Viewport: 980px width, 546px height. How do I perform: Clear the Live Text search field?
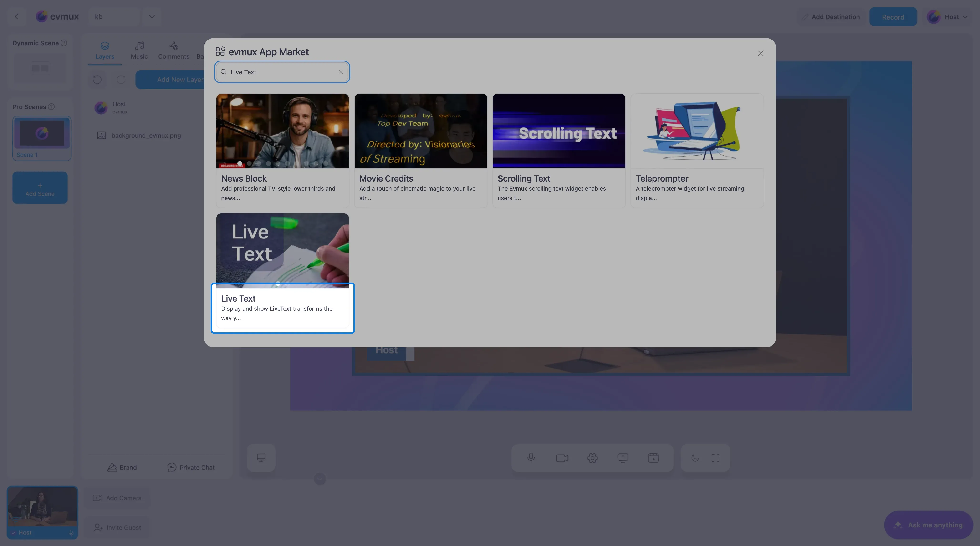click(x=341, y=72)
